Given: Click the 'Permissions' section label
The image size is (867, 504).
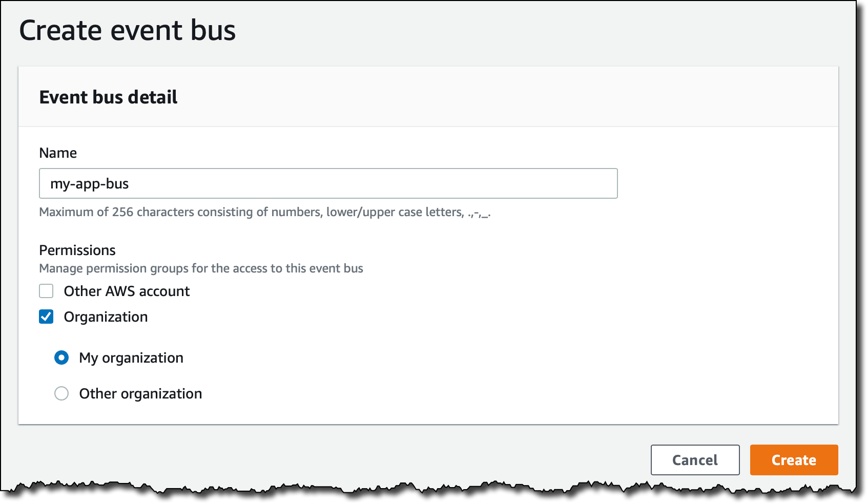Looking at the screenshot, I should click(77, 250).
